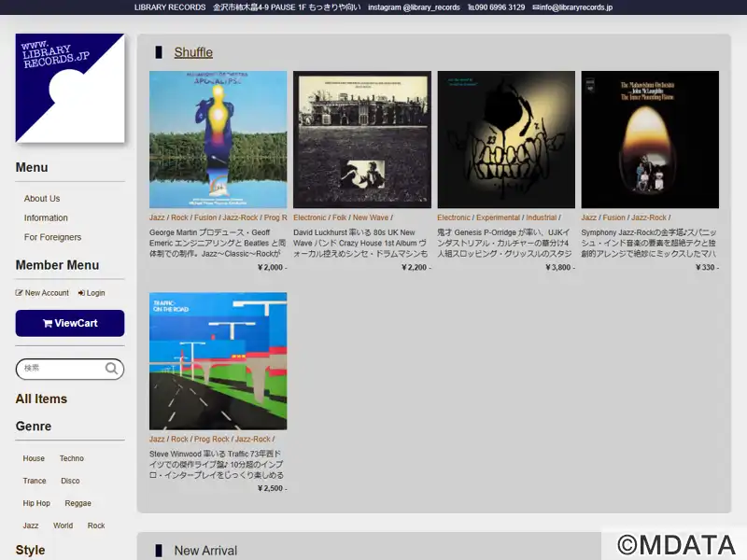
Task: Click Electronic tag under Crazy House album
Action: (310, 217)
